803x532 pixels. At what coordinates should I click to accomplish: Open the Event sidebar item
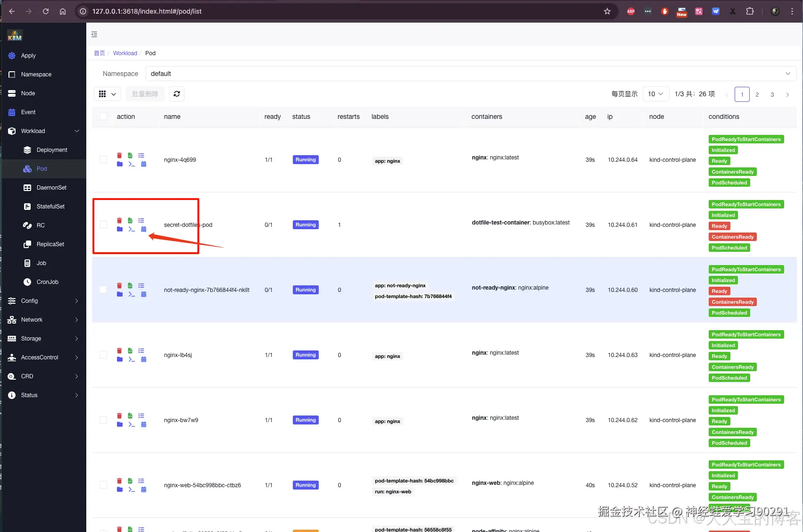tap(43, 112)
